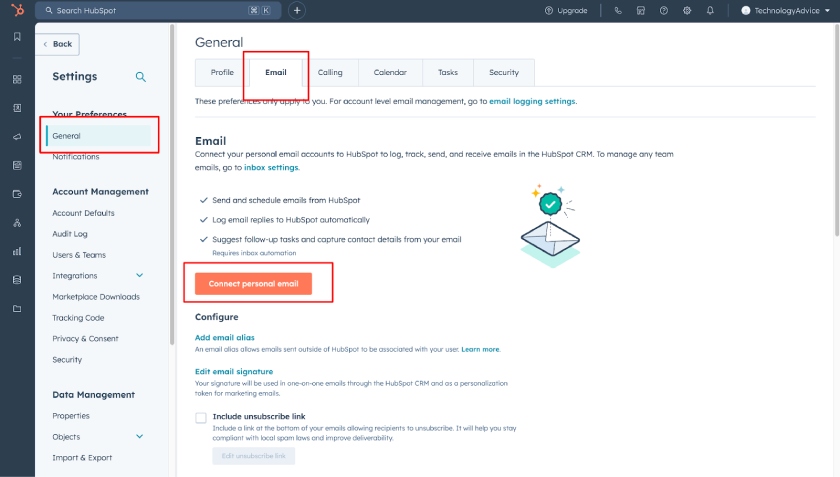Open the CRM contacts icon in left rail

pos(17,108)
